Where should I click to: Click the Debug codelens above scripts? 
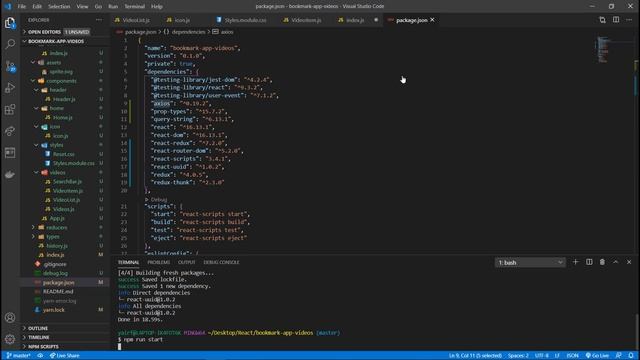click(x=159, y=200)
